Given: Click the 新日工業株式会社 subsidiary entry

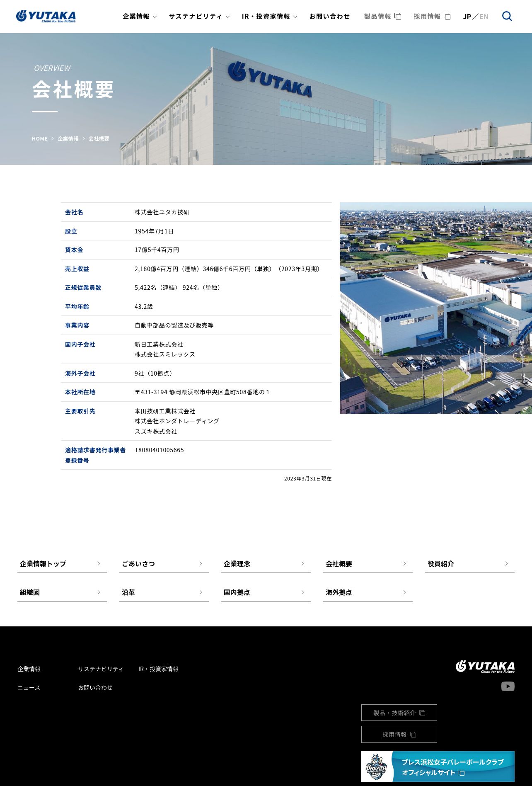Looking at the screenshot, I should click(x=159, y=344).
